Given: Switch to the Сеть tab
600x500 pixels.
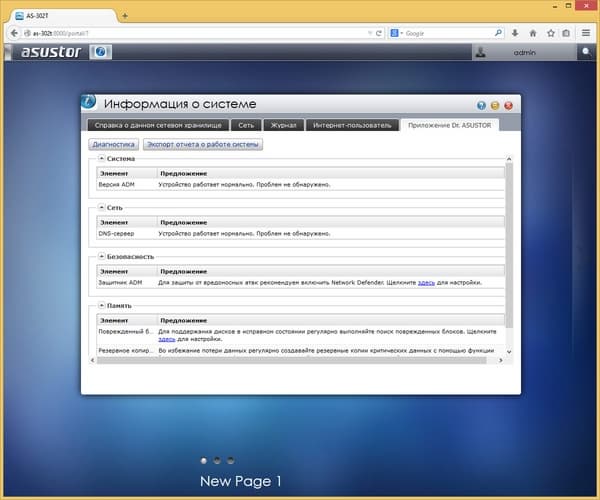Looking at the screenshot, I should (246, 125).
